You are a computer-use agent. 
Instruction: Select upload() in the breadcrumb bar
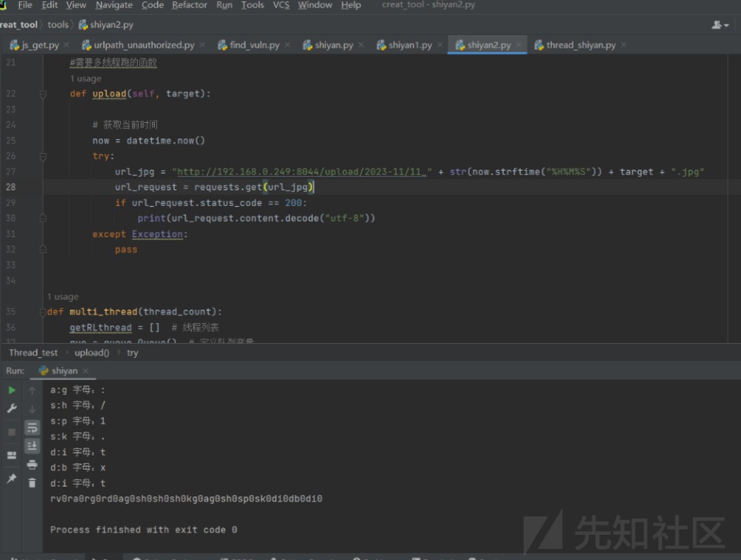coord(92,353)
